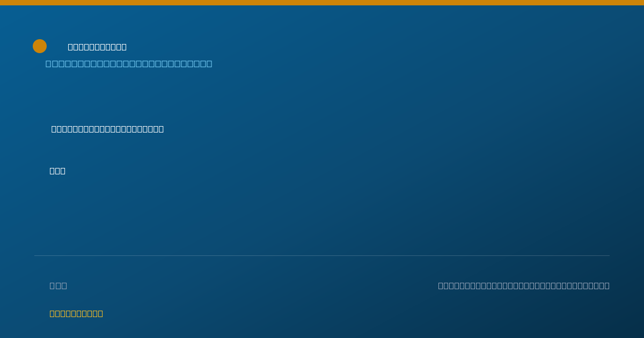Click the middle glyph of the short white label

pos(57,171)
